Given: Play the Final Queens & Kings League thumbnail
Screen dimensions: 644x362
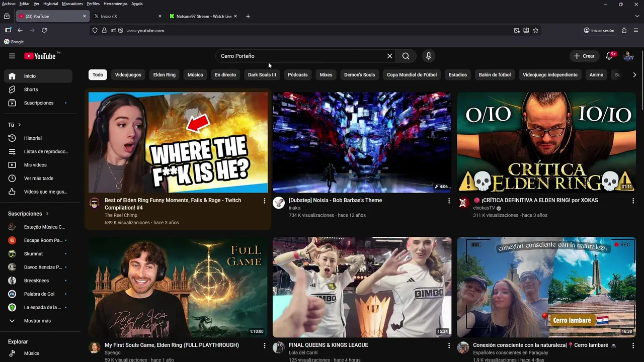Looking at the screenshot, I should tap(362, 287).
